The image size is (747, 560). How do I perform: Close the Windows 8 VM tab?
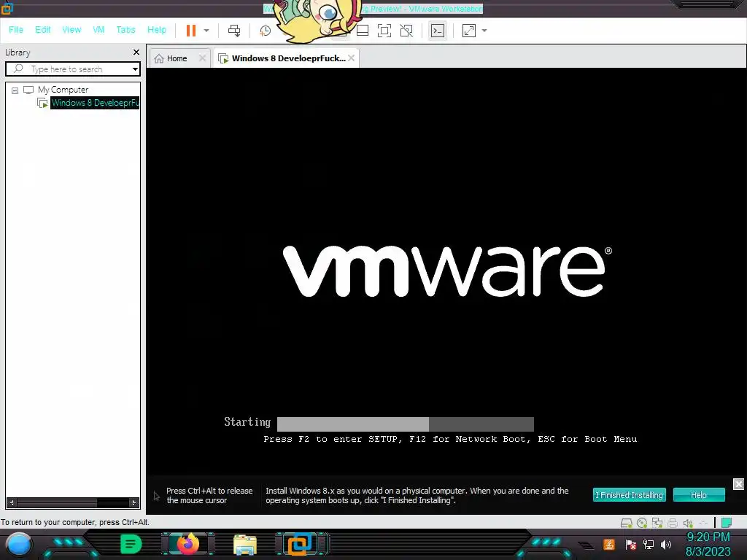(x=352, y=58)
